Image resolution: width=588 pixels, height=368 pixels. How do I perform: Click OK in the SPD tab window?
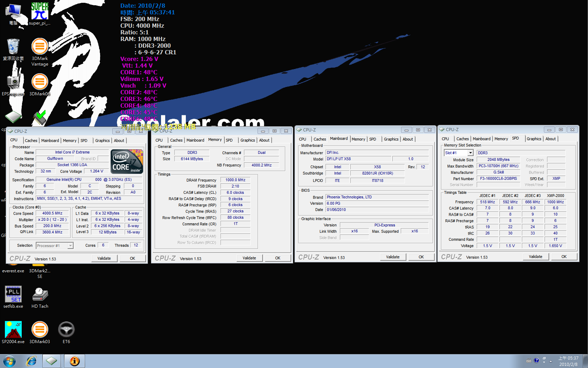(564, 257)
